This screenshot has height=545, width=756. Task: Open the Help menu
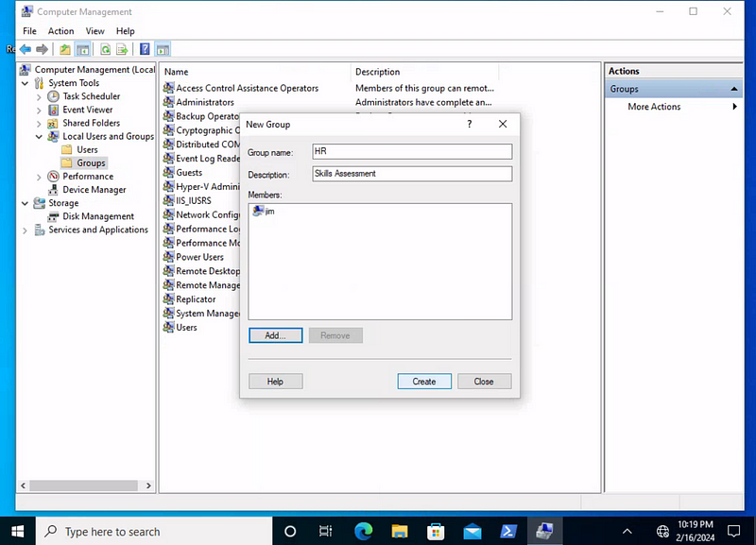pos(126,31)
